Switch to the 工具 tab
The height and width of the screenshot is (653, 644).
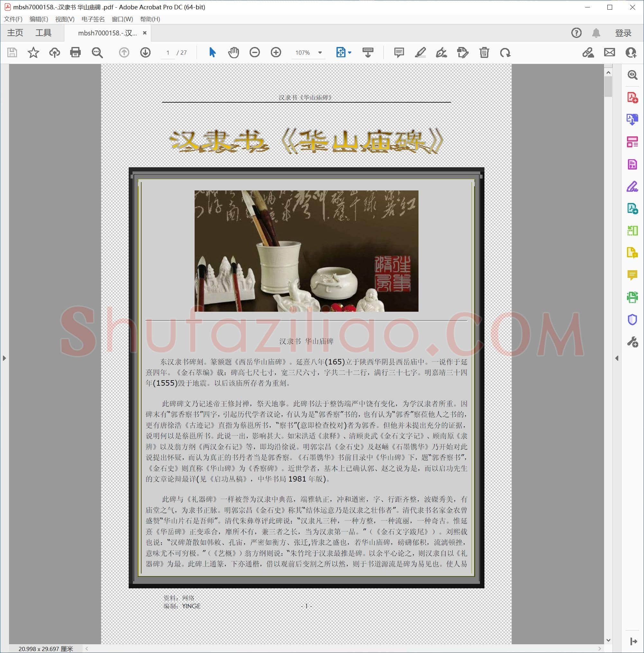43,33
